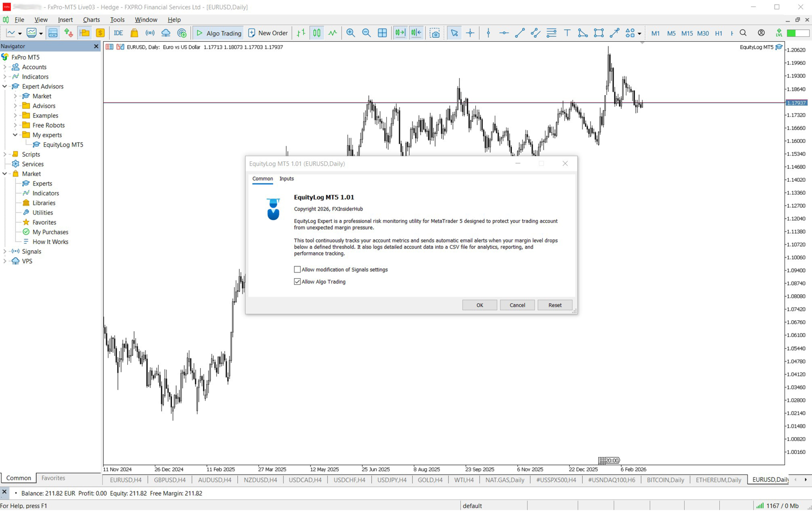Collapse the Expert Advisors tree node

[x=5, y=87]
